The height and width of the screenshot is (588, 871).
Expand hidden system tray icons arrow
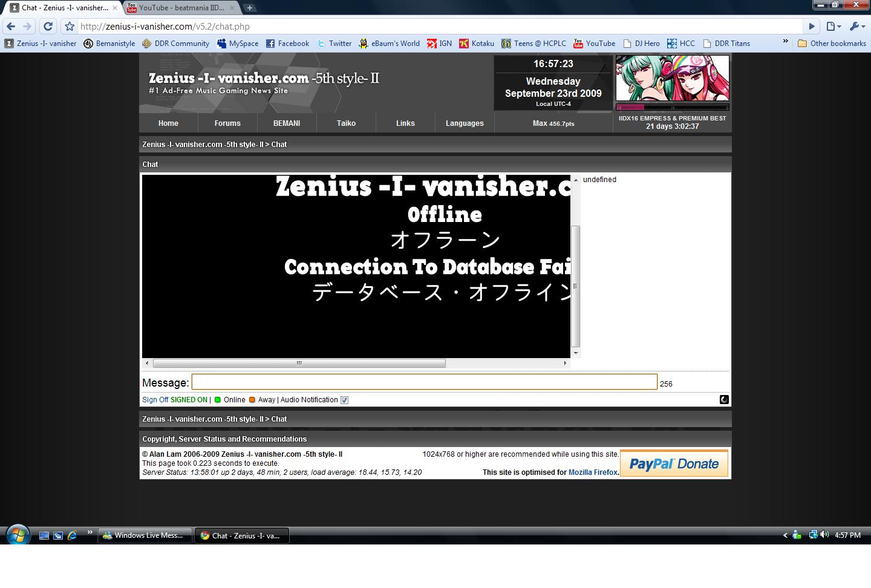785,535
